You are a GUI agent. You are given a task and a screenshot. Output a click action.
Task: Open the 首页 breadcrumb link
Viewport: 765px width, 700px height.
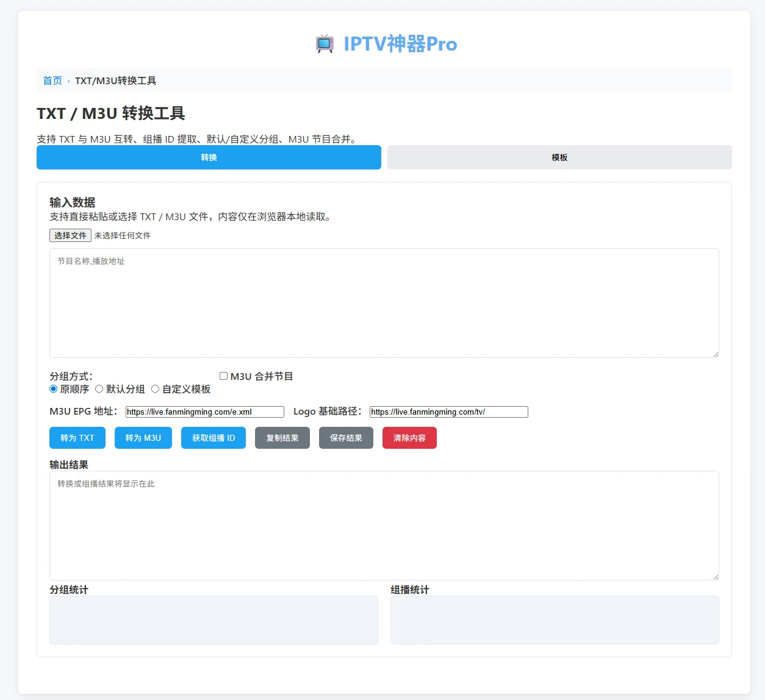tap(52, 80)
